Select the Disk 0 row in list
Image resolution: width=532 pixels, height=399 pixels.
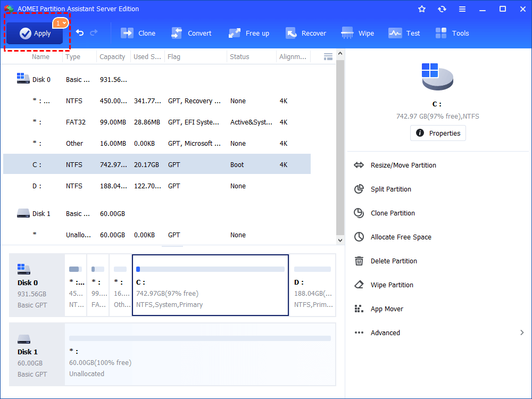157,79
